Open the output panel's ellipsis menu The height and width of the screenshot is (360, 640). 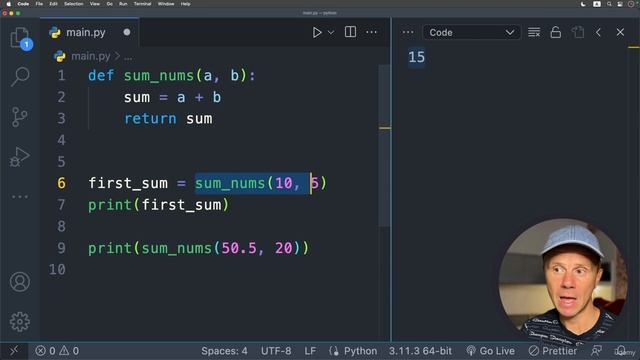(407, 32)
